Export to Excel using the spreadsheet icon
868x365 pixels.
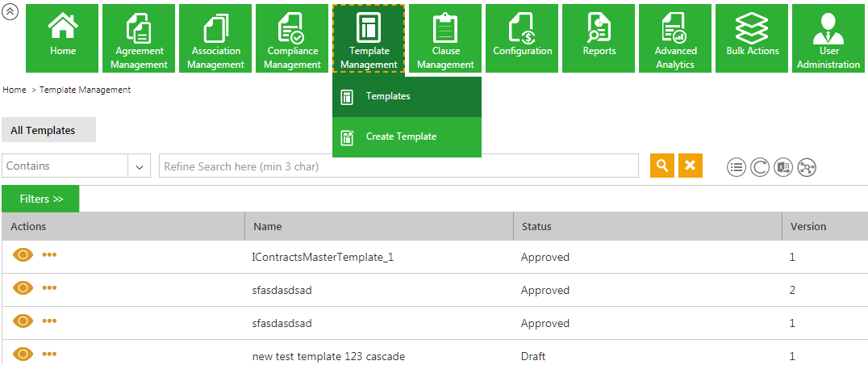pyautogui.click(x=782, y=167)
